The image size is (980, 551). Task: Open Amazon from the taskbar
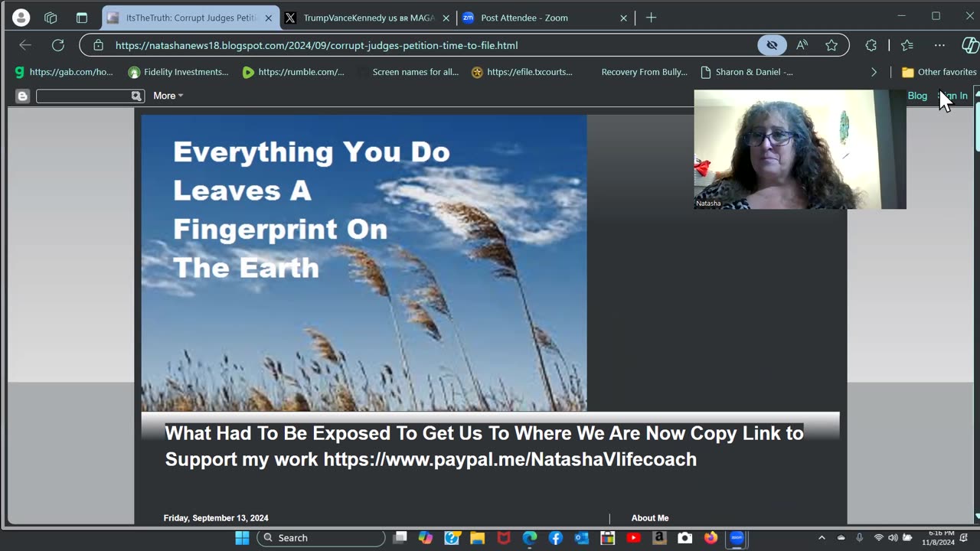pos(659,538)
